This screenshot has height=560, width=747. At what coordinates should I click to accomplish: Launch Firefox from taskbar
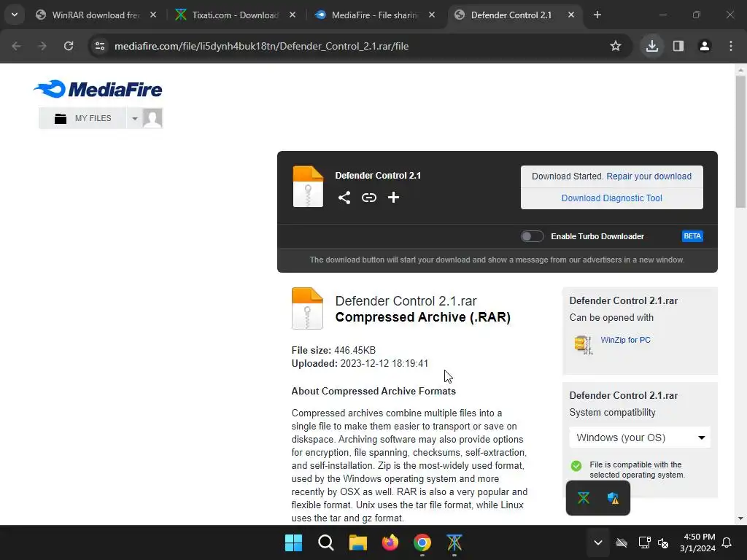[390, 542]
